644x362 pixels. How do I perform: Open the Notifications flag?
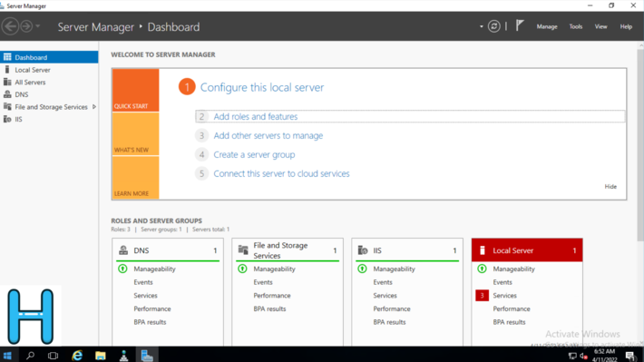click(520, 26)
